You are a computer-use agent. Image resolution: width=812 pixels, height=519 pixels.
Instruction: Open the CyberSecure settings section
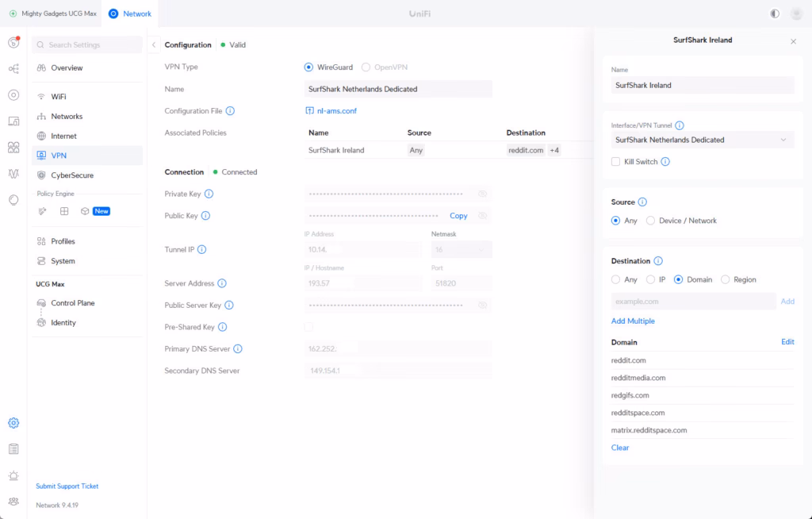(x=71, y=175)
